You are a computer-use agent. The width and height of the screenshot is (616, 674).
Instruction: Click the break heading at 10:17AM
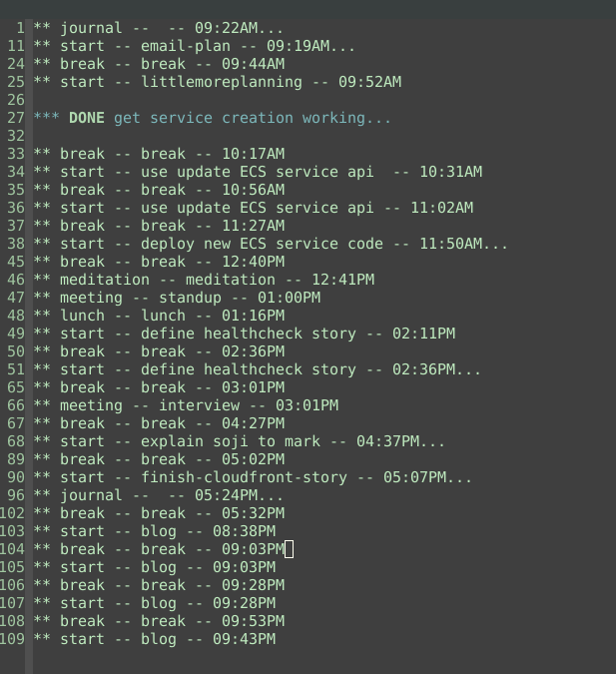click(x=159, y=154)
